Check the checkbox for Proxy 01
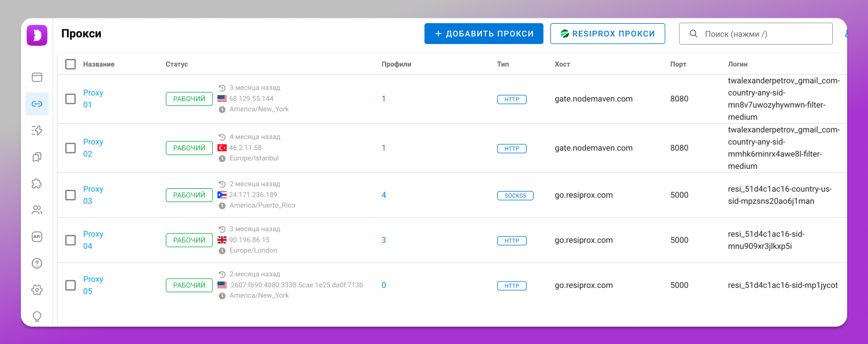This screenshot has height=344, width=868. [71, 99]
